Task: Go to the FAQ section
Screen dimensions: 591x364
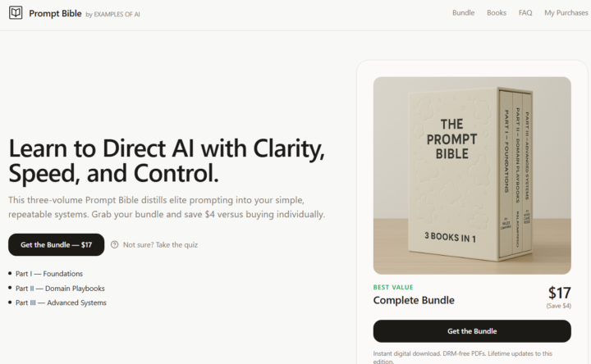Action: (x=525, y=13)
